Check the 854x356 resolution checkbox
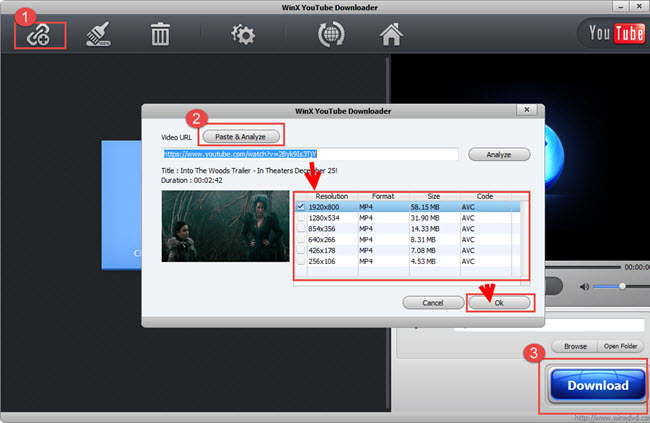The width and height of the screenshot is (650, 423). (301, 228)
